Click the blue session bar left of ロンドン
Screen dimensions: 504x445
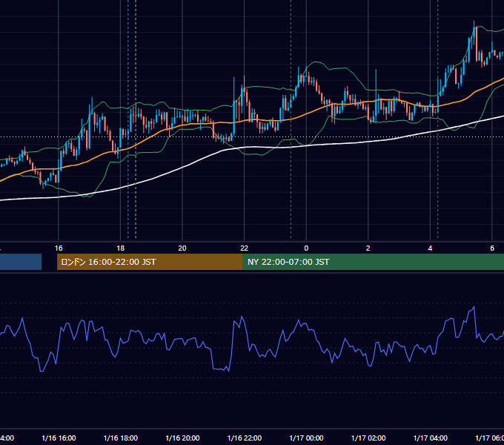(x=21, y=262)
